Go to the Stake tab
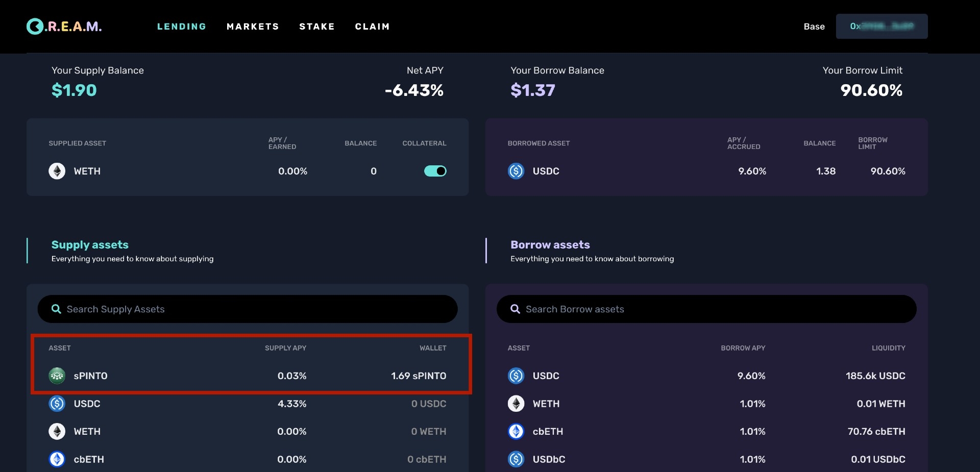This screenshot has height=472, width=980. point(317,27)
